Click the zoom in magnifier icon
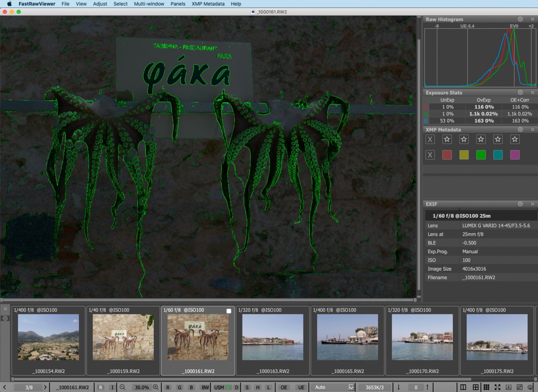This screenshot has width=538, height=392. 156,387
